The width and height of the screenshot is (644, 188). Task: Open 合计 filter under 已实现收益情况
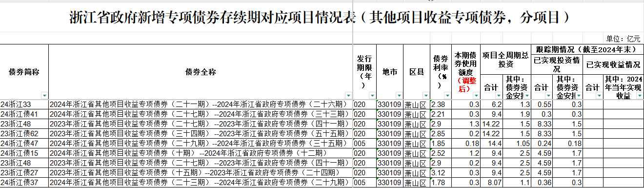click(x=600, y=96)
